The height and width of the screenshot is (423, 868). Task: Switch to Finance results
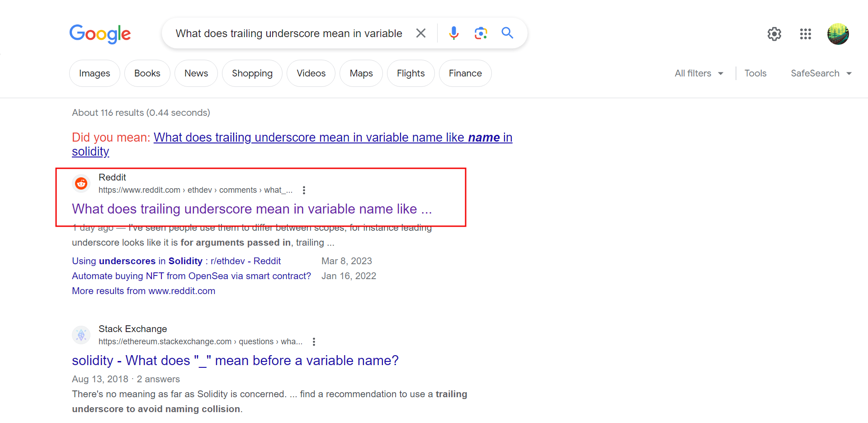465,73
